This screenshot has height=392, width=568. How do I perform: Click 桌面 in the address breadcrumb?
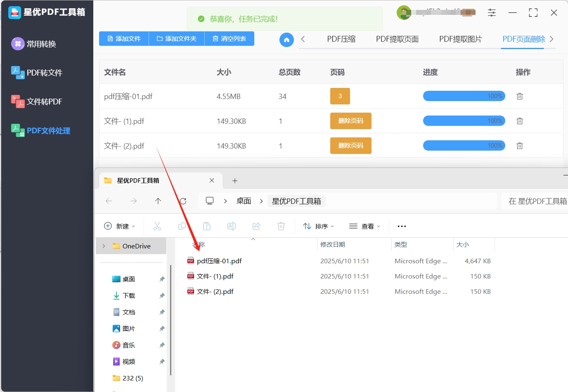pos(244,201)
